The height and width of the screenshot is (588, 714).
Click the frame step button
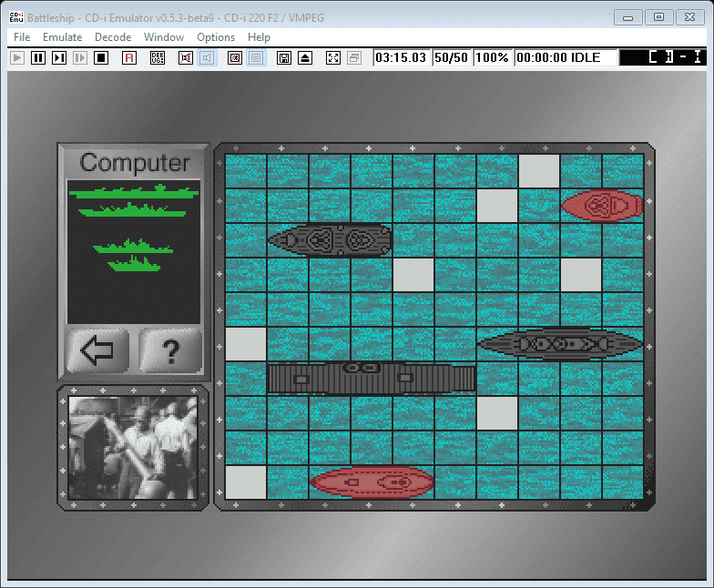tap(59, 57)
